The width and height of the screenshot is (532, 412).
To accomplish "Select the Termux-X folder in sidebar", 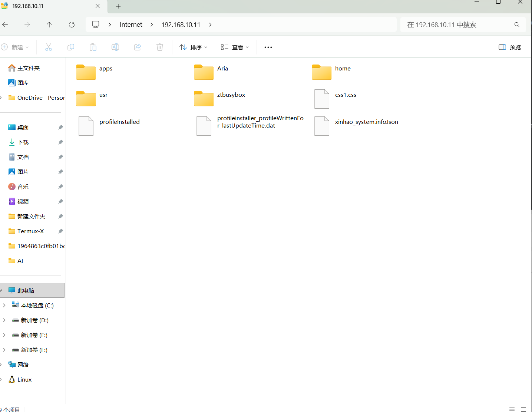I will pyautogui.click(x=30, y=231).
